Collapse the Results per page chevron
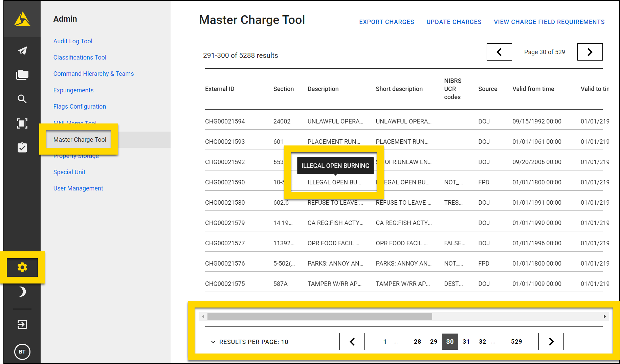The width and height of the screenshot is (620, 364). (213, 342)
